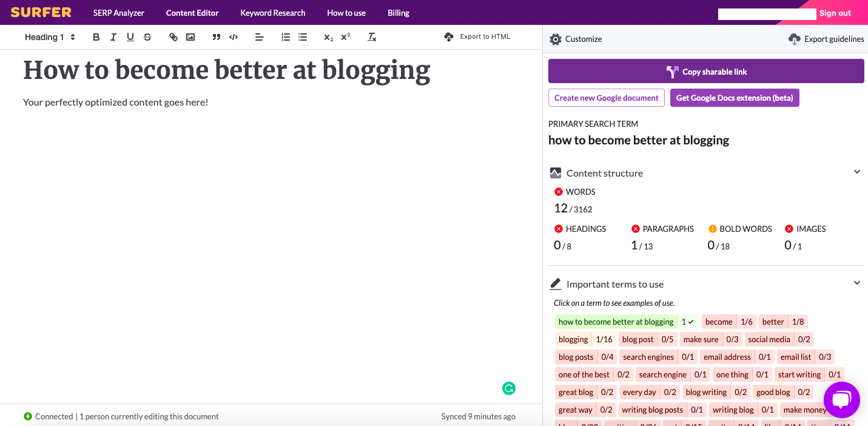This screenshot has height=426, width=868.
Task: Toggle bold formatting in the editor toolbar
Action: 96,37
